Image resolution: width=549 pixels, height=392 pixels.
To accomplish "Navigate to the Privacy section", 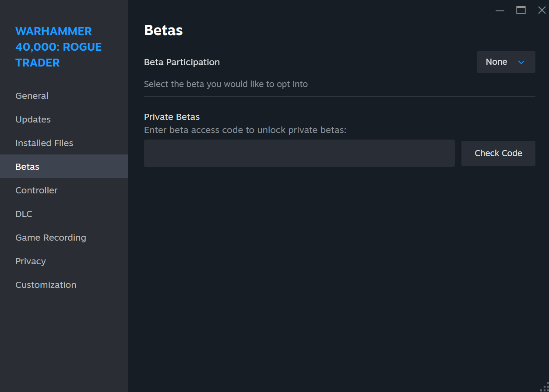I will tap(31, 261).
